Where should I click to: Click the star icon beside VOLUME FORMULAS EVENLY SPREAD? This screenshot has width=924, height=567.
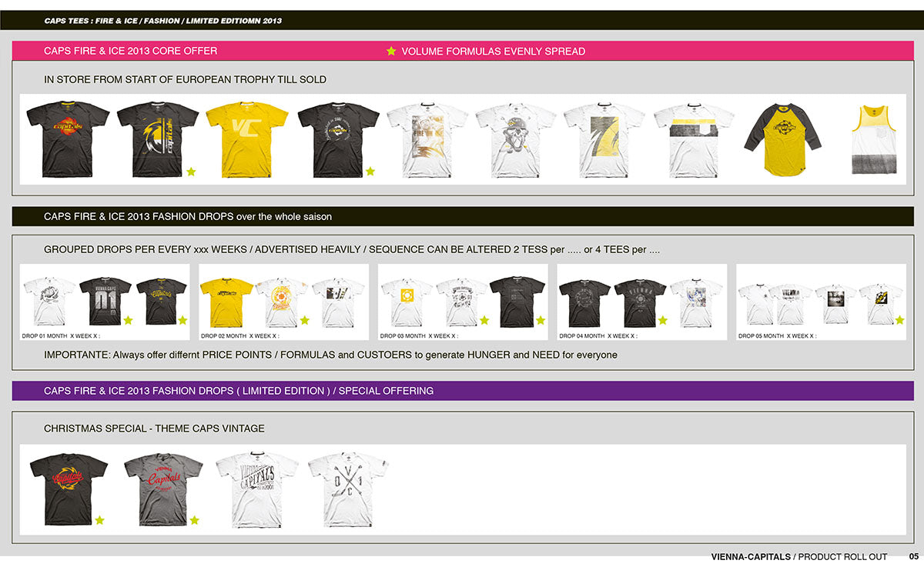pyautogui.click(x=391, y=52)
